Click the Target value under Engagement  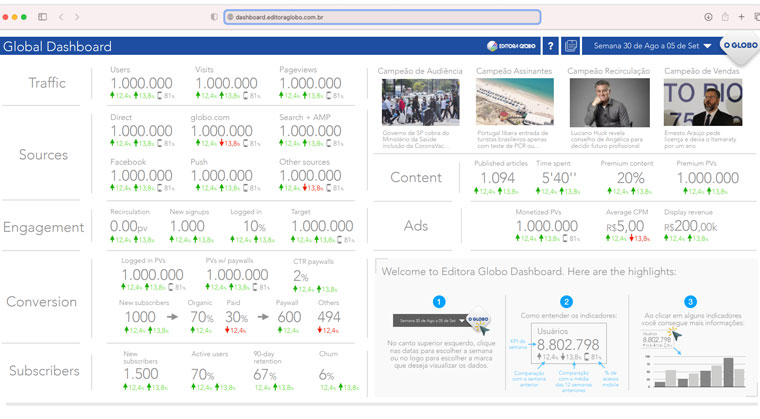pyautogui.click(x=322, y=226)
